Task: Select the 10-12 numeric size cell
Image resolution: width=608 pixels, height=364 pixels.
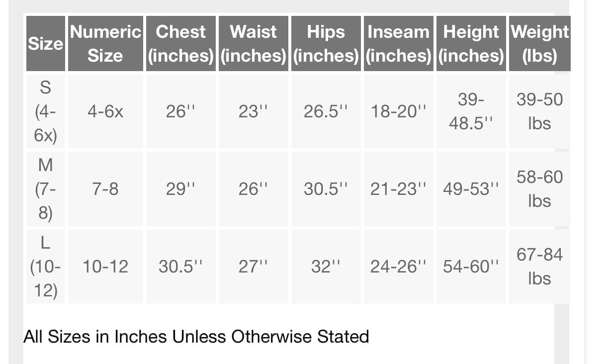Action: click(x=105, y=266)
